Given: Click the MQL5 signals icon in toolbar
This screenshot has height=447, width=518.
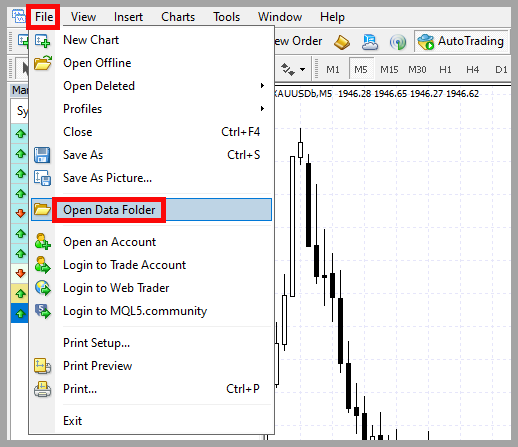Looking at the screenshot, I should [398, 42].
